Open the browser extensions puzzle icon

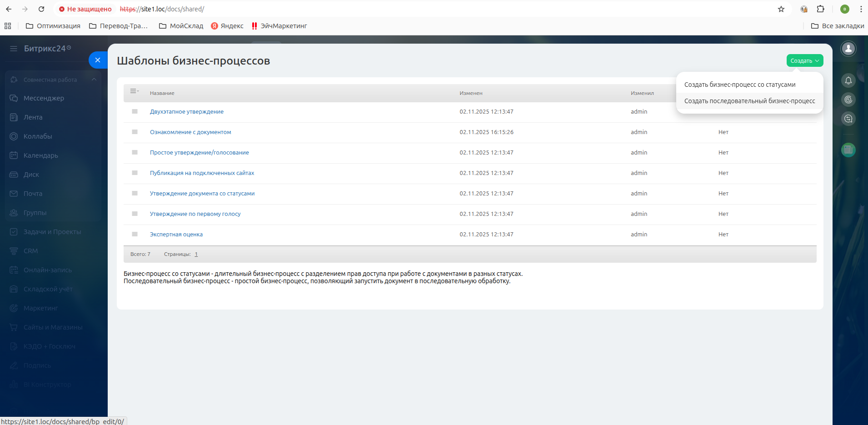tap(820, 9)
